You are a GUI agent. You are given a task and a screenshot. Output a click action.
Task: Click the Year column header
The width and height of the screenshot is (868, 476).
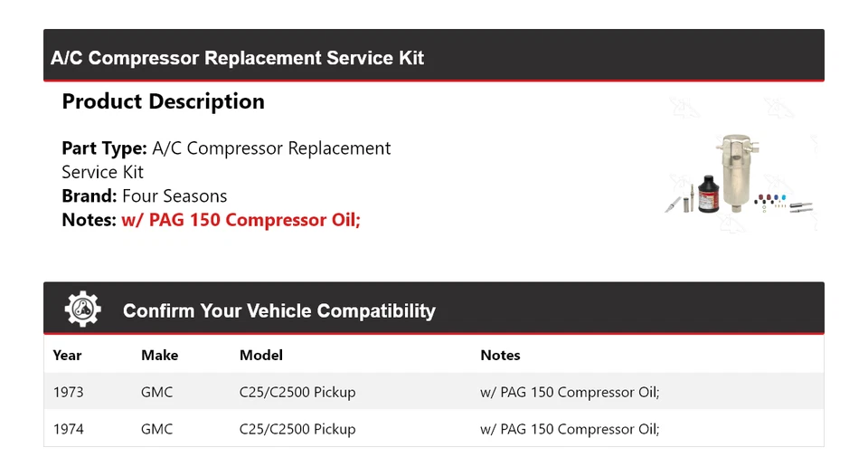coord(67,355)
